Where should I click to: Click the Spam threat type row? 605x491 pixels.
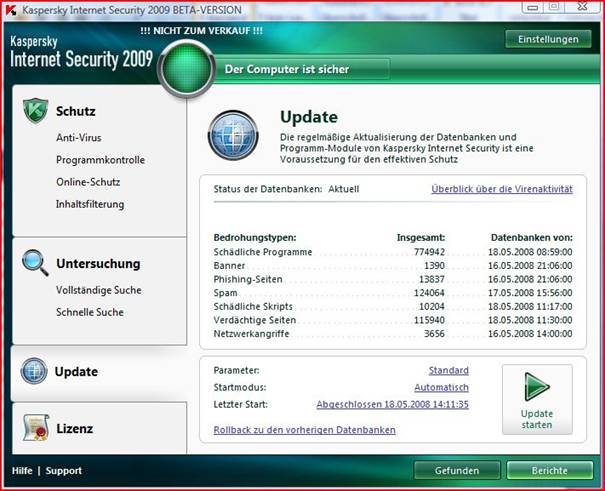click(225, 293)
